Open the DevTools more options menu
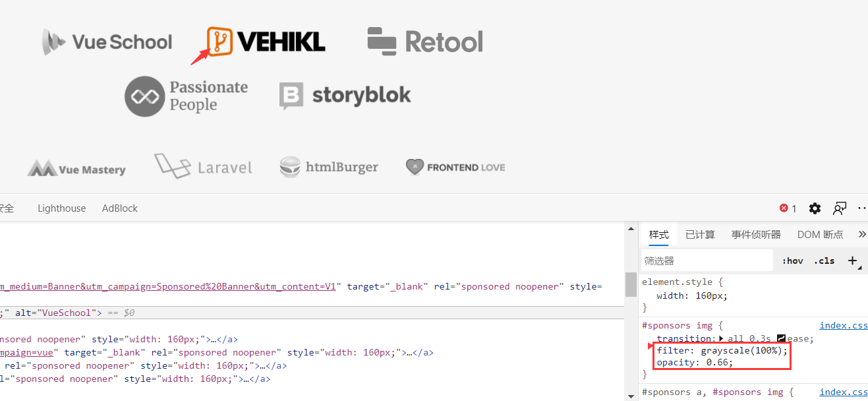The image size is (868, 401). (x=862, y=208)
